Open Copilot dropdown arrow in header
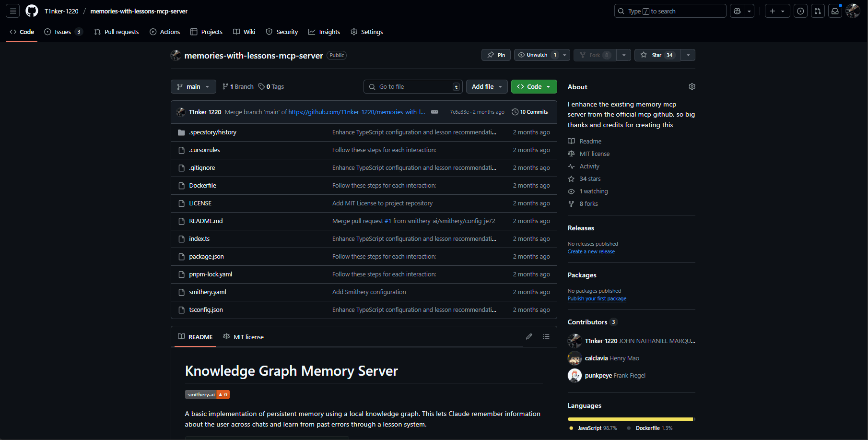868x440 pixels. pos(749,11)
